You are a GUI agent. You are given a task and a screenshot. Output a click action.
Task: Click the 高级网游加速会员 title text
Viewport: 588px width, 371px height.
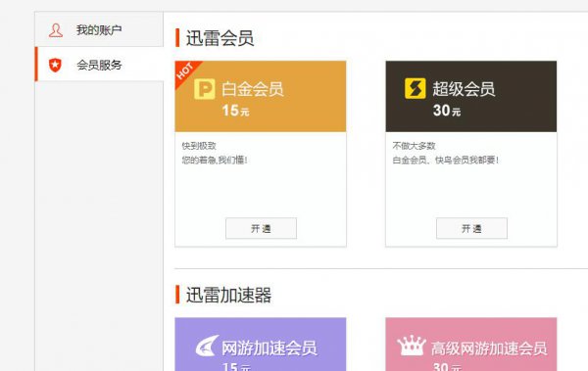[489, 348]
